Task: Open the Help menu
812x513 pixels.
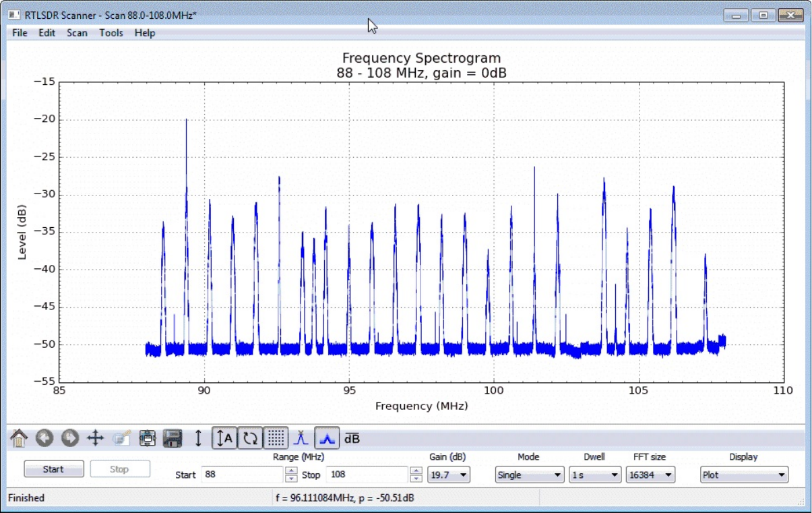Action: [x=145, y=32]
